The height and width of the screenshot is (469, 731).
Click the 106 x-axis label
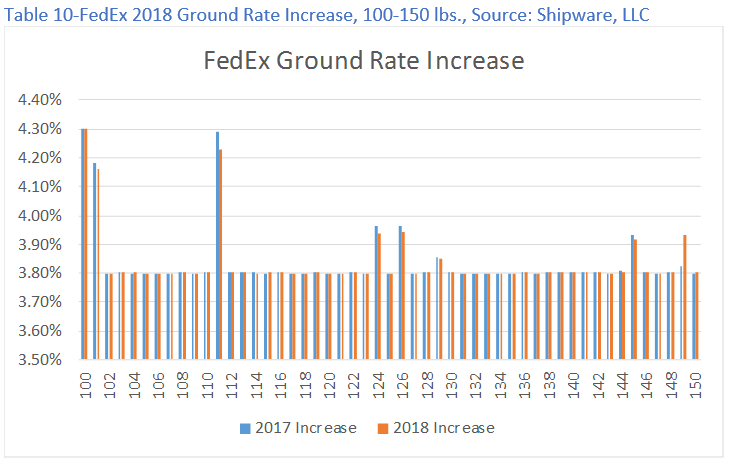(159, 385)
